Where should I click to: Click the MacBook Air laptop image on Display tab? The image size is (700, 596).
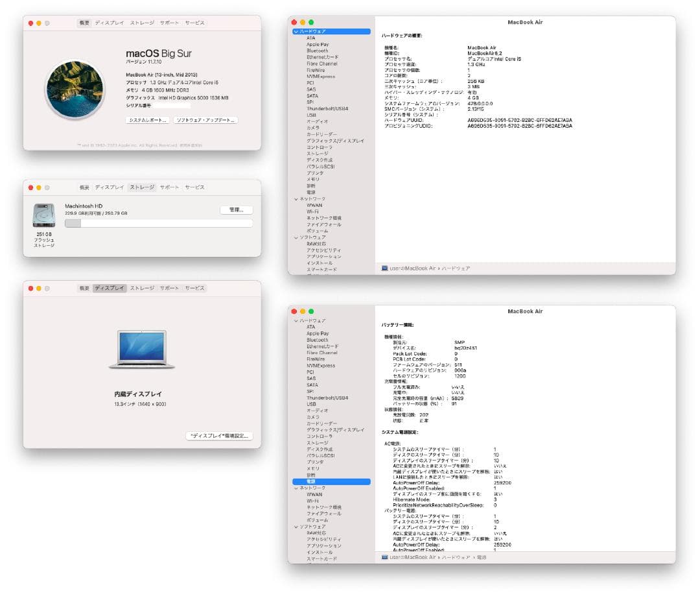(x=141, y=348)
